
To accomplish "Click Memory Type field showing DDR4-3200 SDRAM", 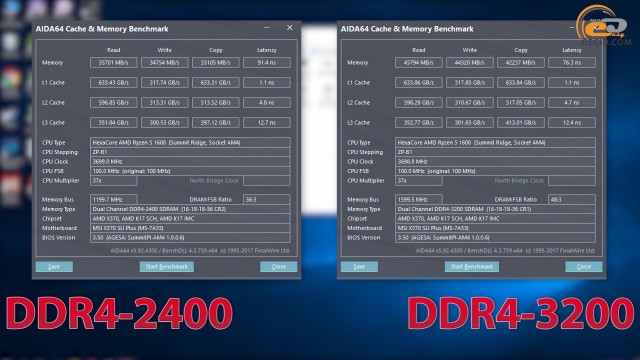I will [x=495, y=209].
